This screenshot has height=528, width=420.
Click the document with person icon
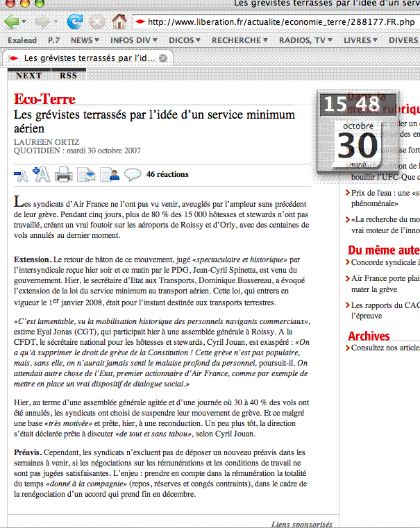tap(110, 174)
